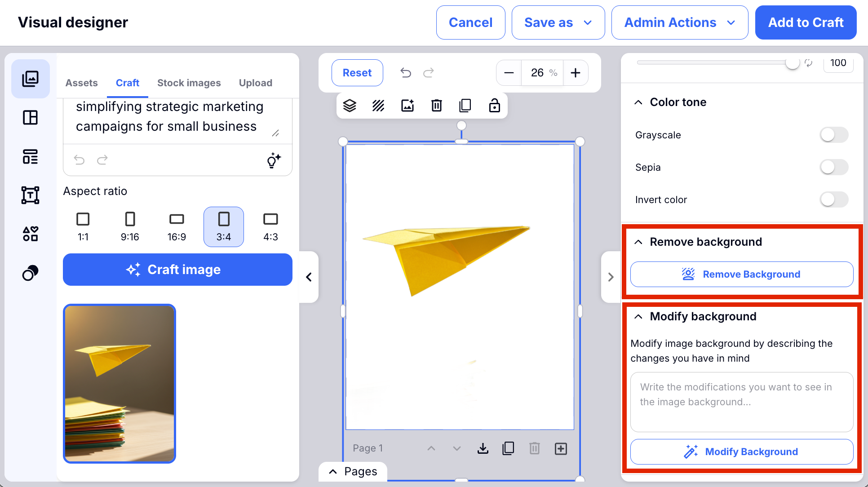Image resolution: width=868 pixels, height=487 pixels.
Task: Enable the Grayscale toggle
Action: tap(834, 135)
